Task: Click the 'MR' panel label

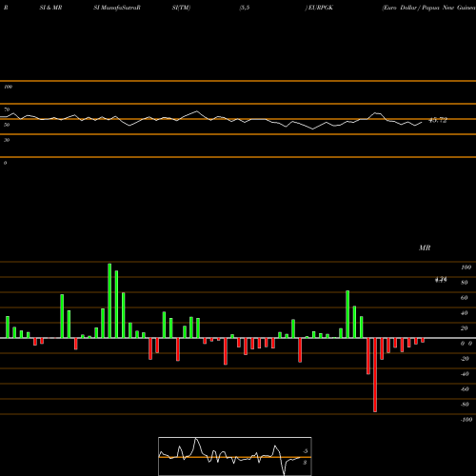Action: point(425,248)
